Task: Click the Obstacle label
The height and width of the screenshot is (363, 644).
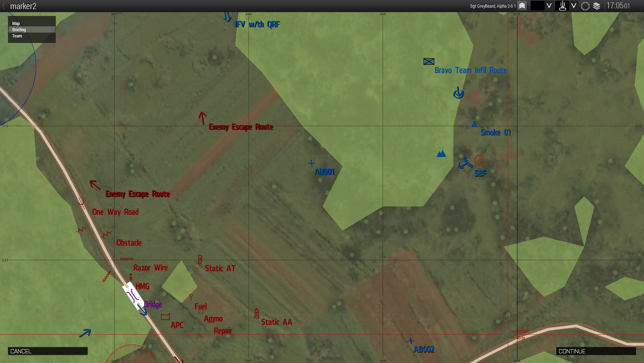Action: [129, 243]
